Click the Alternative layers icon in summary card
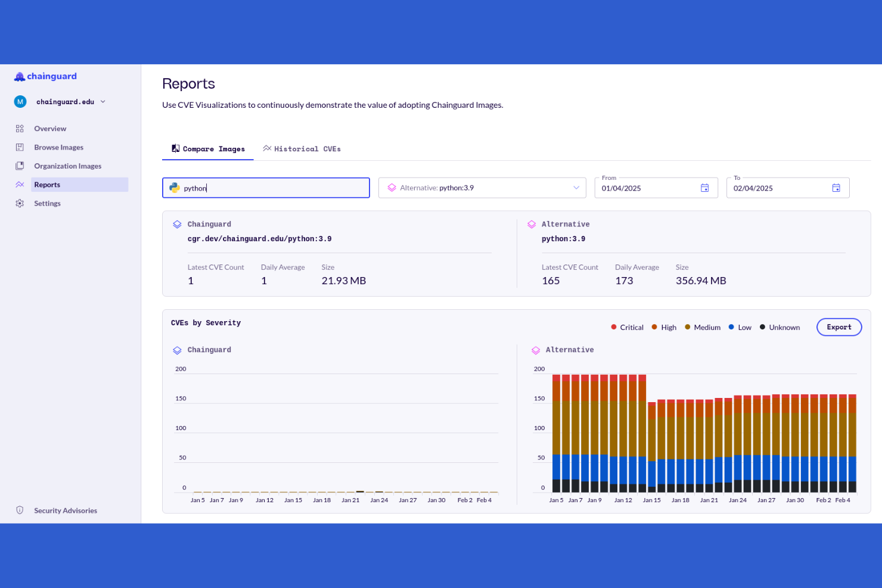 532,225
